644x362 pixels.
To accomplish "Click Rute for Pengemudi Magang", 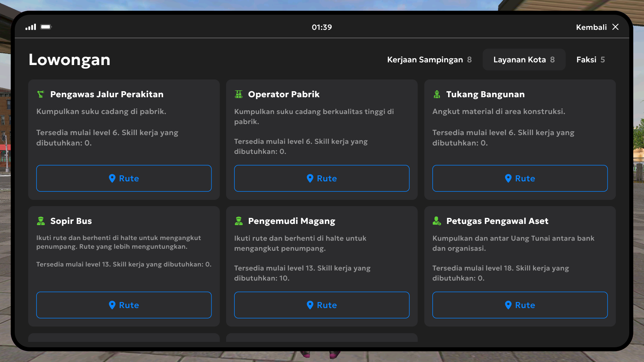I will click(322, 305).
